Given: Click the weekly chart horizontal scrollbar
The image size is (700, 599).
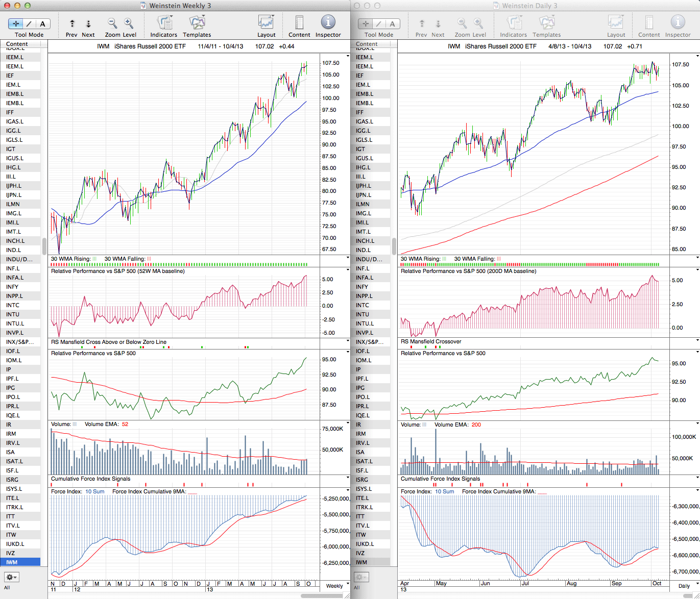Looking at the screenshot, I should [x=322, y=596].
